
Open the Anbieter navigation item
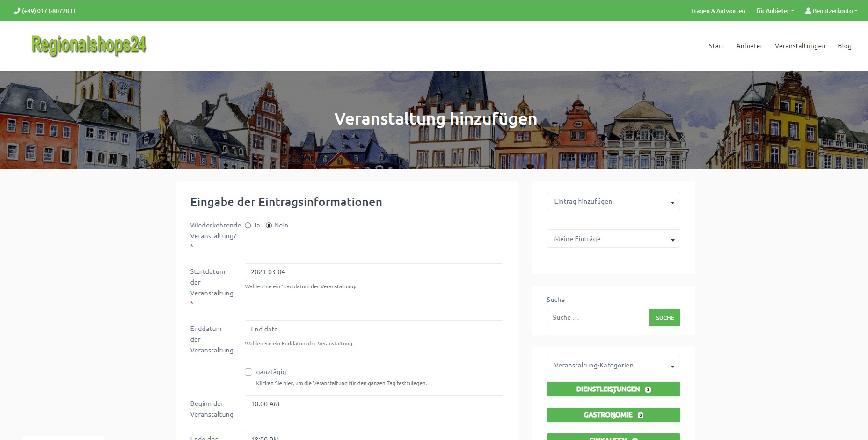(749, 46)
